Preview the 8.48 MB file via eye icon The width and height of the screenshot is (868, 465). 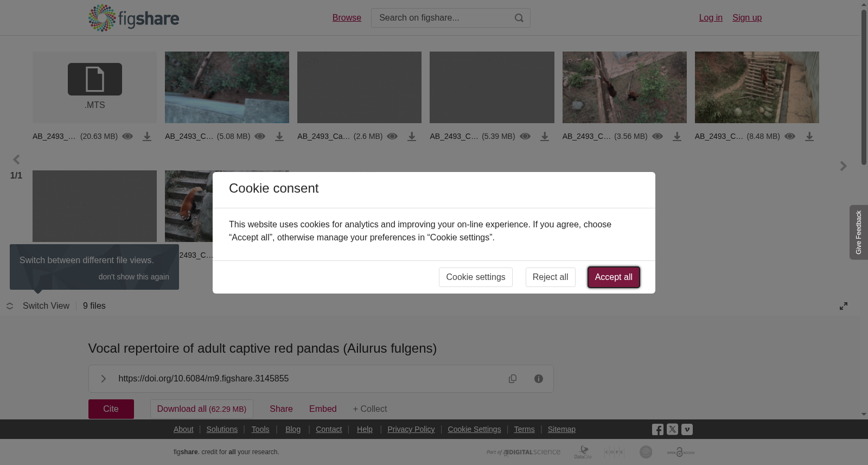point(790,136)
